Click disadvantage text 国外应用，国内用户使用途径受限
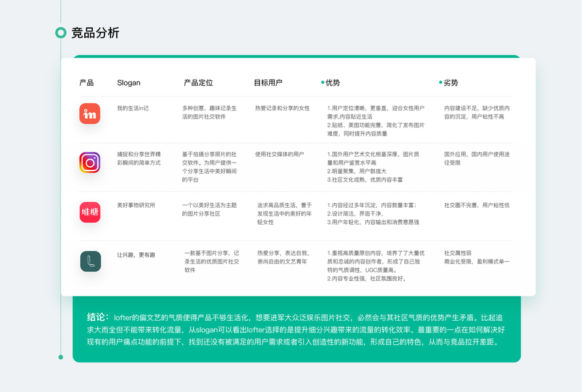582x392 pixels. pyautogui.click(x=477, y=158)
